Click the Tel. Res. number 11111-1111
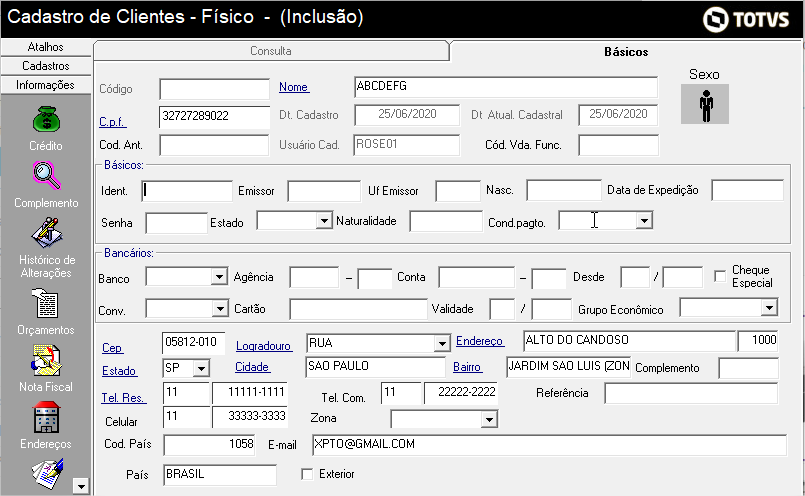 click(x=250, y=393)
